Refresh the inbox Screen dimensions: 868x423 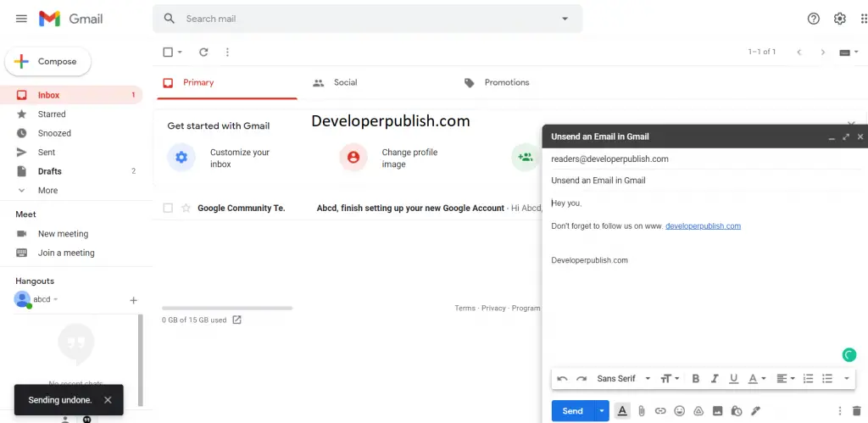coord(203,52)
